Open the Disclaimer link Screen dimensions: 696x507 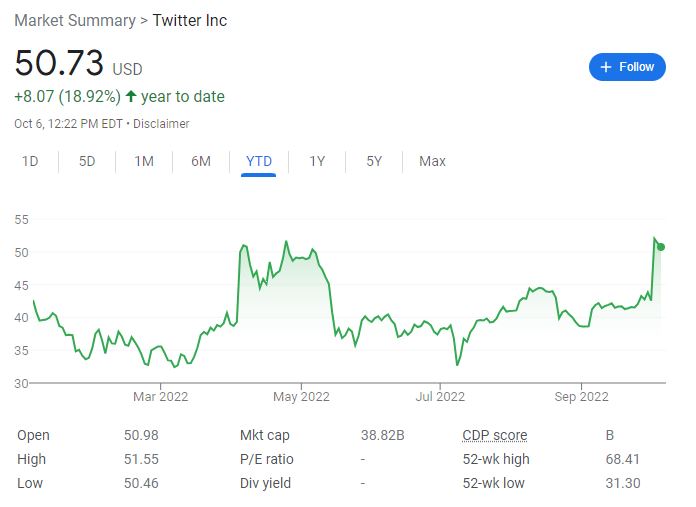pyautogui.click(x=161, y=124)
